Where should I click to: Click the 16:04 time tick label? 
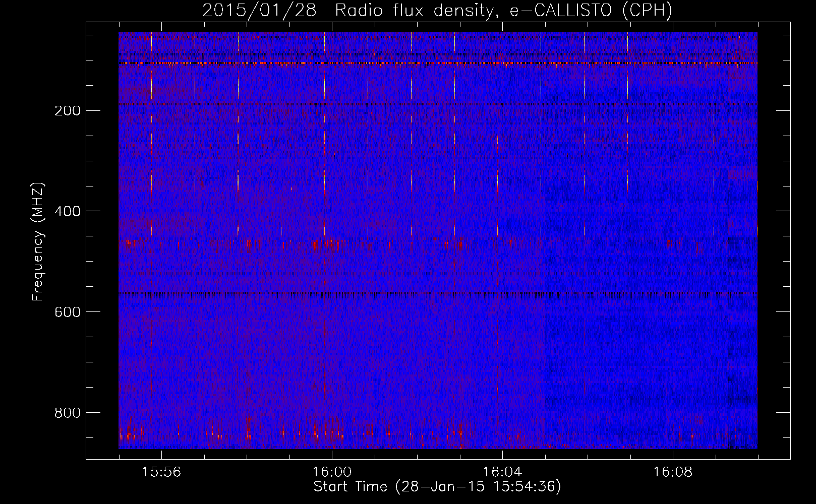[x=502, y=472]
